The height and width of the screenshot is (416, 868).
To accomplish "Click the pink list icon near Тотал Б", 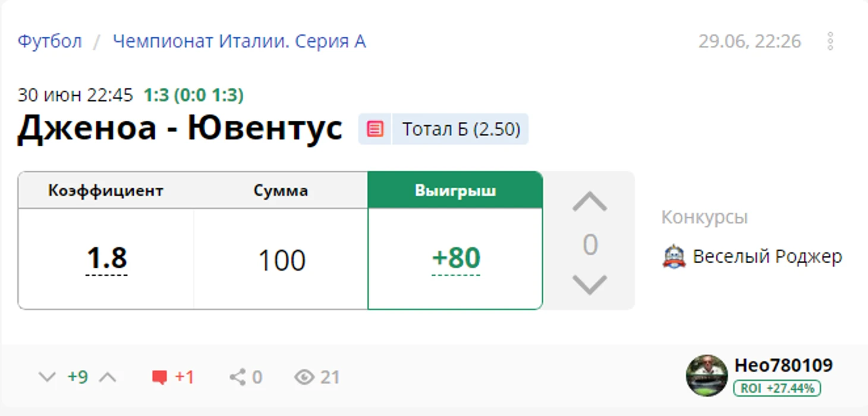I will pyautogui.click(x=375, y=129).
